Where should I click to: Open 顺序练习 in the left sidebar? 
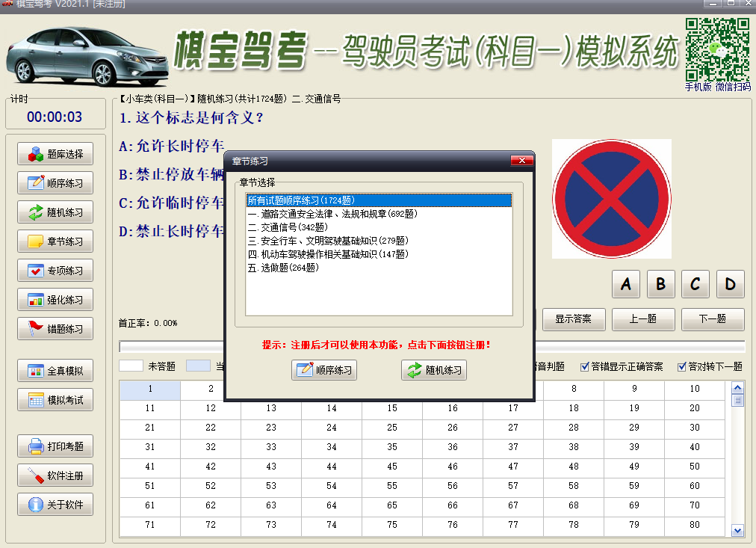point(56,183)
